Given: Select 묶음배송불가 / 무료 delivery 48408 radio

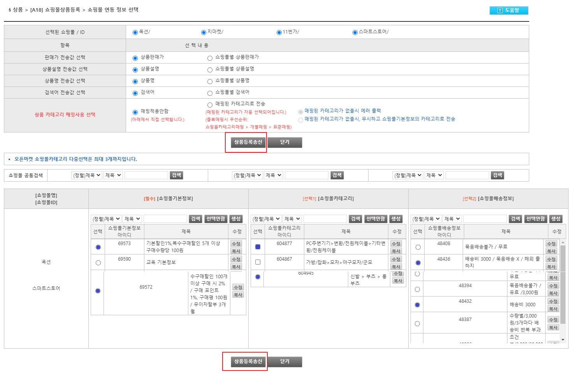Looking at the screenshot, I should coord(418,247).
